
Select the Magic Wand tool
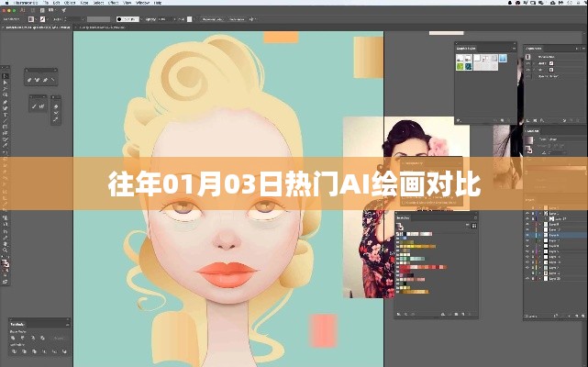[x=6, y=89]
